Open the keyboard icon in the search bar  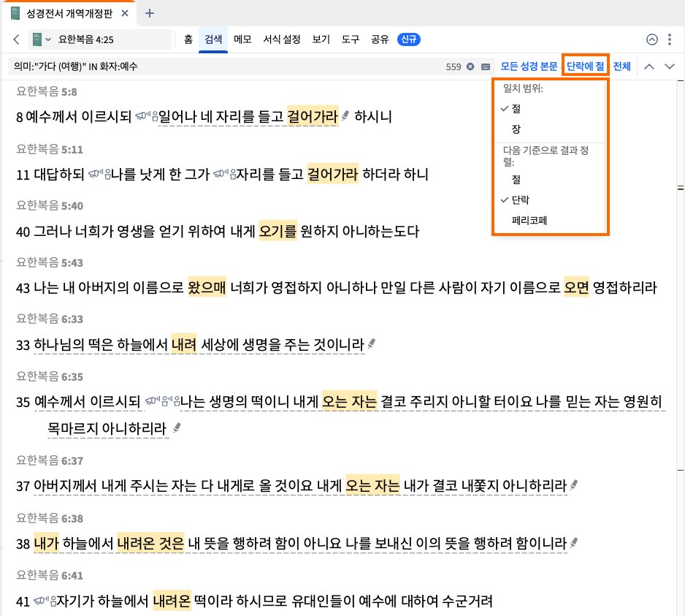point(486,66)
